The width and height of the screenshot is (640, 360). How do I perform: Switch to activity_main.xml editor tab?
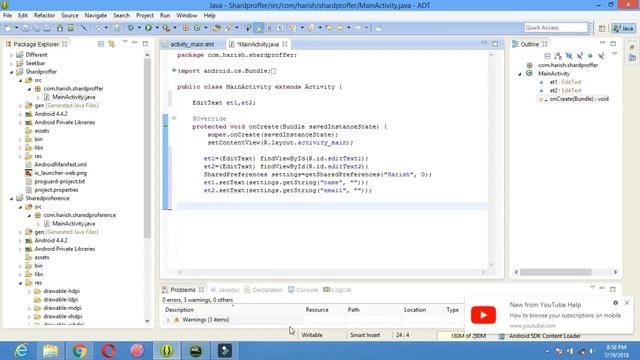pyautogui.click(x=192, y=44)
